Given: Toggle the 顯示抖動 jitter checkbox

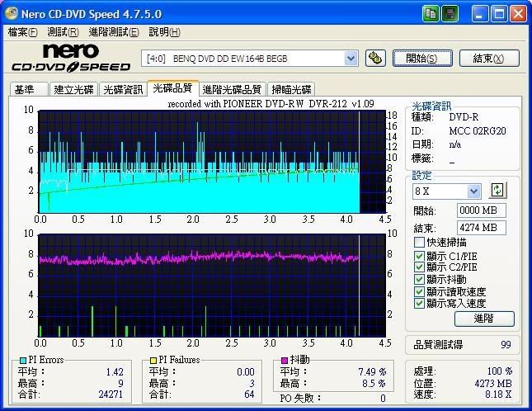Looking at the screenshot, I should coord(419,279).
